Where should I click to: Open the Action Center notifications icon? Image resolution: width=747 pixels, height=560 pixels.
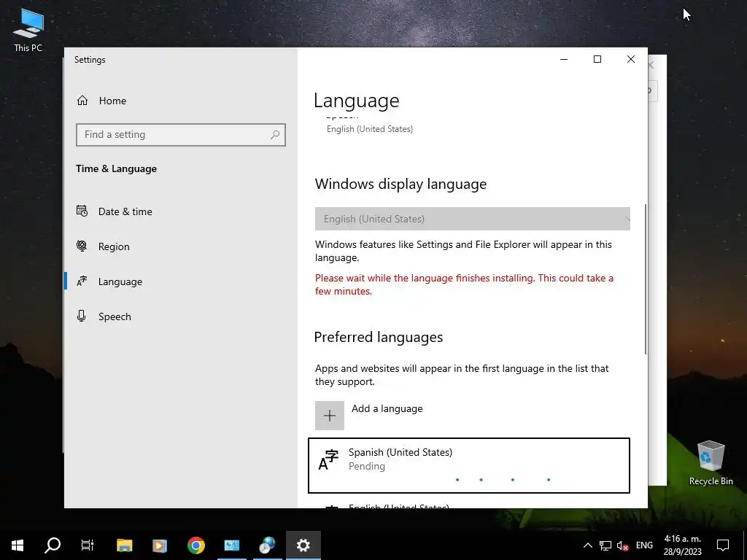point(723,545)
